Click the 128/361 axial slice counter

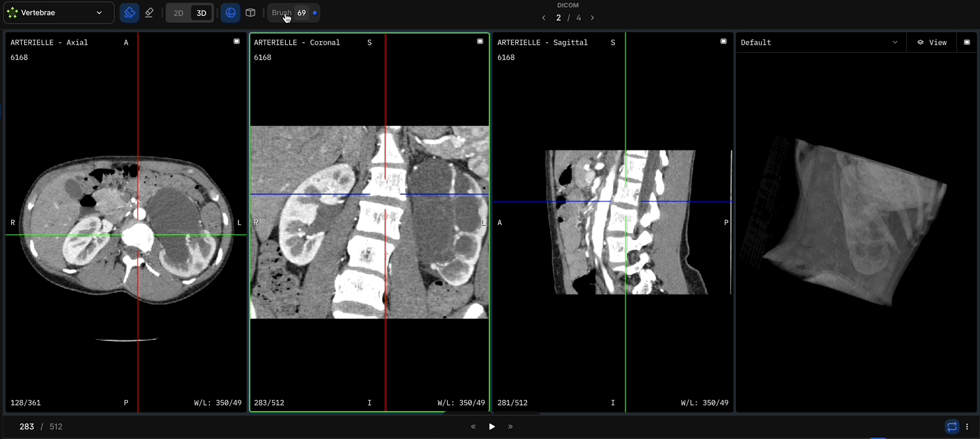pos(25,403)
